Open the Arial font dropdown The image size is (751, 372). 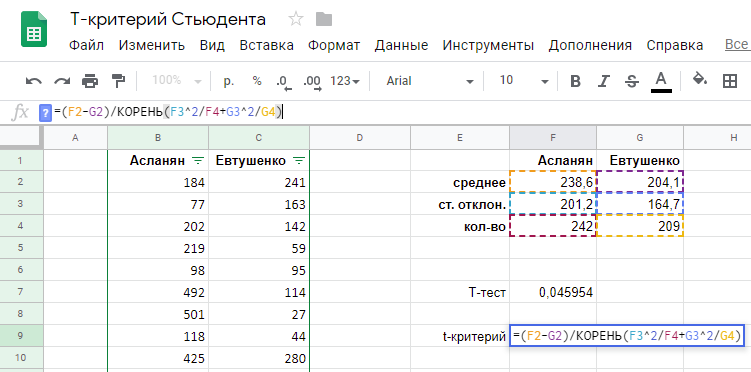[430, 81]
